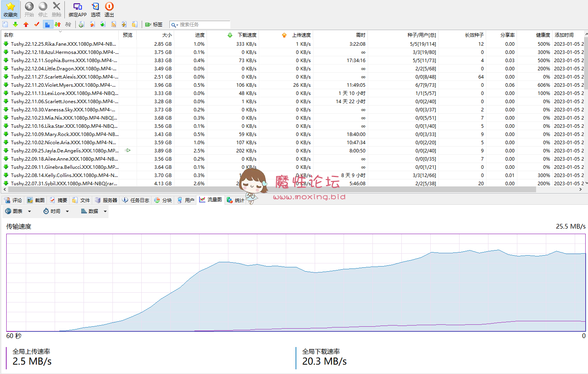Viewport: 588px width, 374px height.
Task: Toggle the red checkmark completed filter
Action: coord(37,25)
